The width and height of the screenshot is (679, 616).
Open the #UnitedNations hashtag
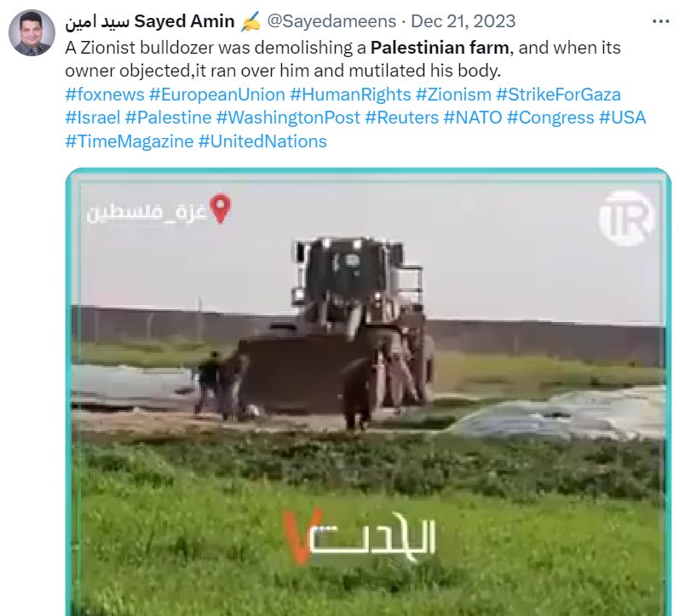(x=262, y=141)
